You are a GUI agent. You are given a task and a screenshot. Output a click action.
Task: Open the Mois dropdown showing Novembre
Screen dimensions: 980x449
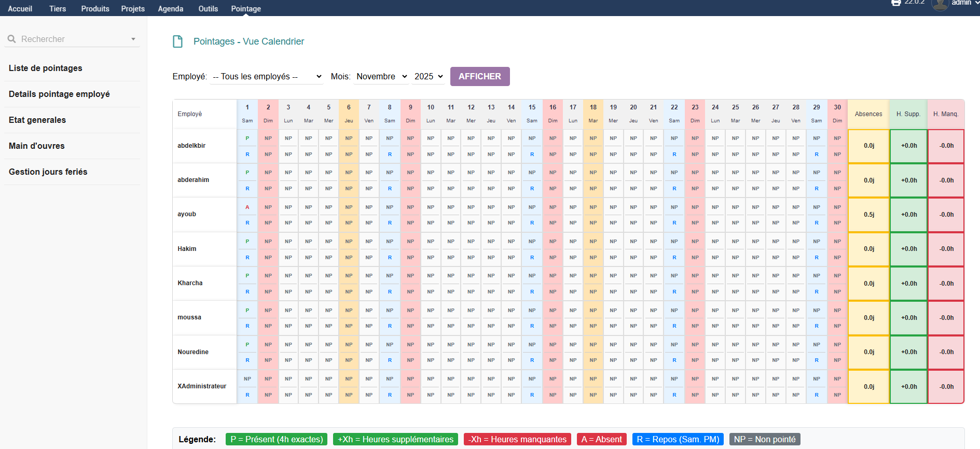point(381,77)
